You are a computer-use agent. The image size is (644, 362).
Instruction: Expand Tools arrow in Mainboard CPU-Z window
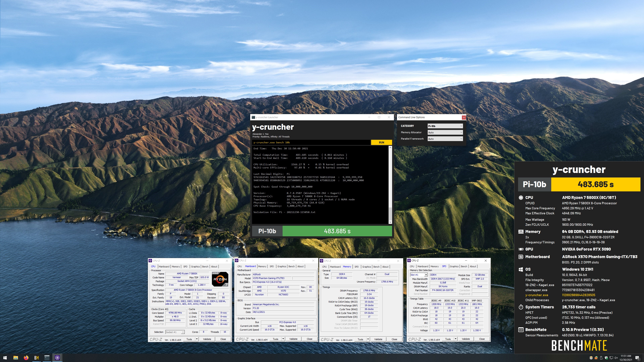tap(283, 339)
